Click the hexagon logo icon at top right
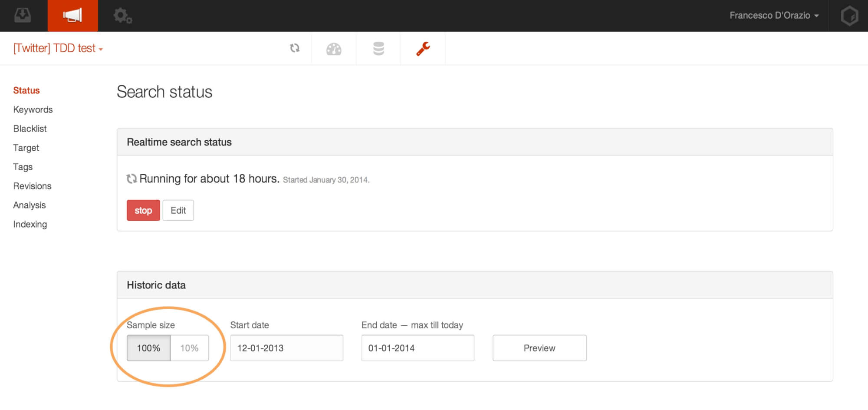 coord(849,16)
